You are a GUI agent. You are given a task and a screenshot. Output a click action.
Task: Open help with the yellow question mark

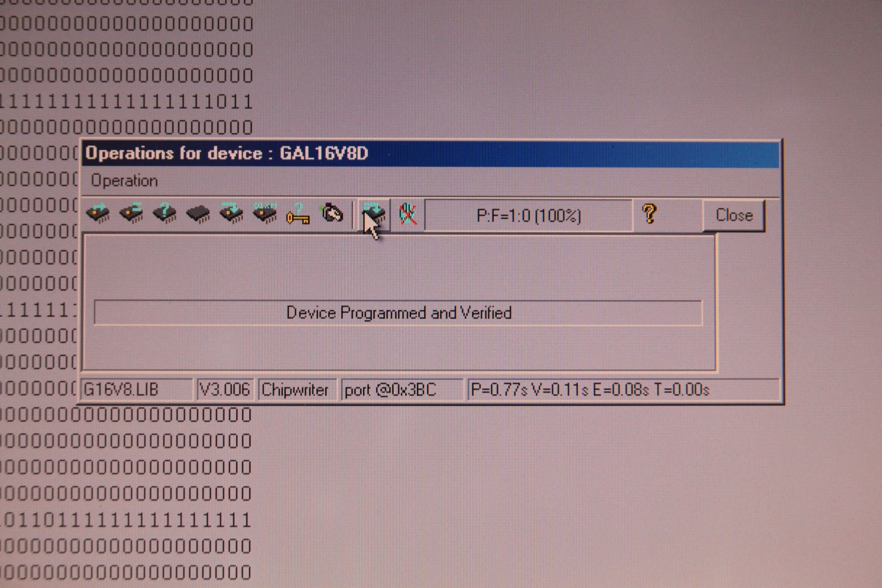tap(648, 215)
